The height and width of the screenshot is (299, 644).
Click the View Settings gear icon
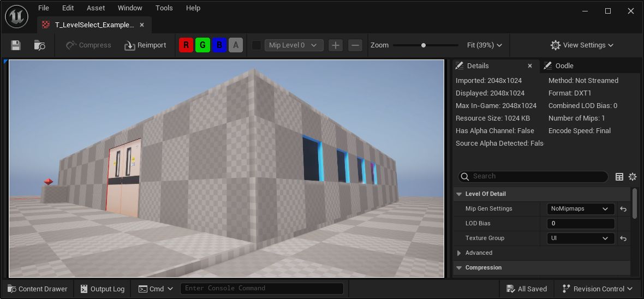click(555, 45)
